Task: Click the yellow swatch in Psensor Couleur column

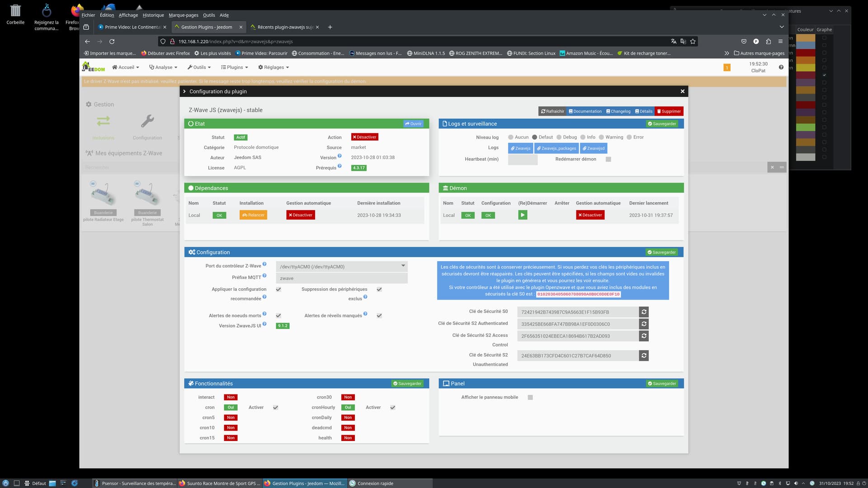Action: click(805, 67)
